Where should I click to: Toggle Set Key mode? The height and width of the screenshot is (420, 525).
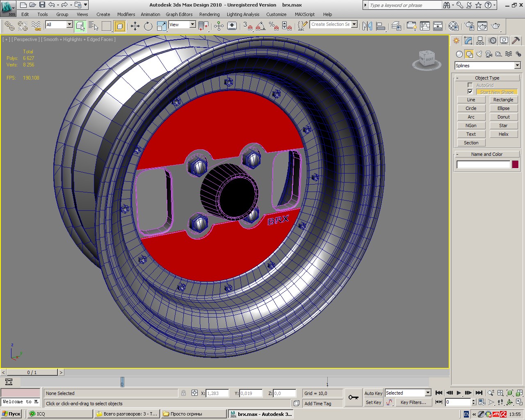pyautogui.click(x=373, y=402)
